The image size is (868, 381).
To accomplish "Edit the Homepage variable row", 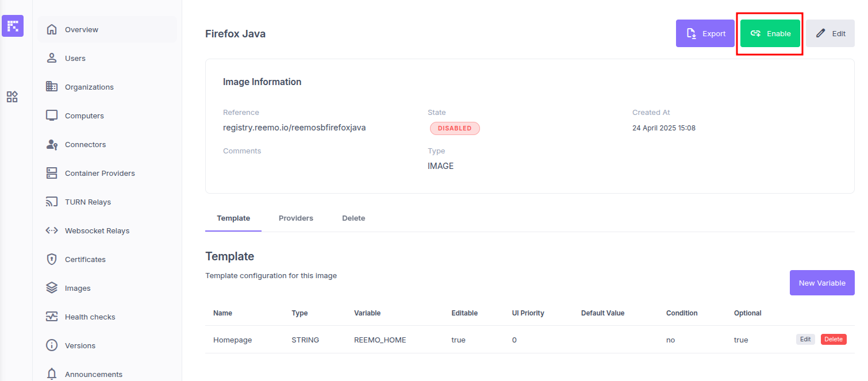I will [x=805, y=339].
